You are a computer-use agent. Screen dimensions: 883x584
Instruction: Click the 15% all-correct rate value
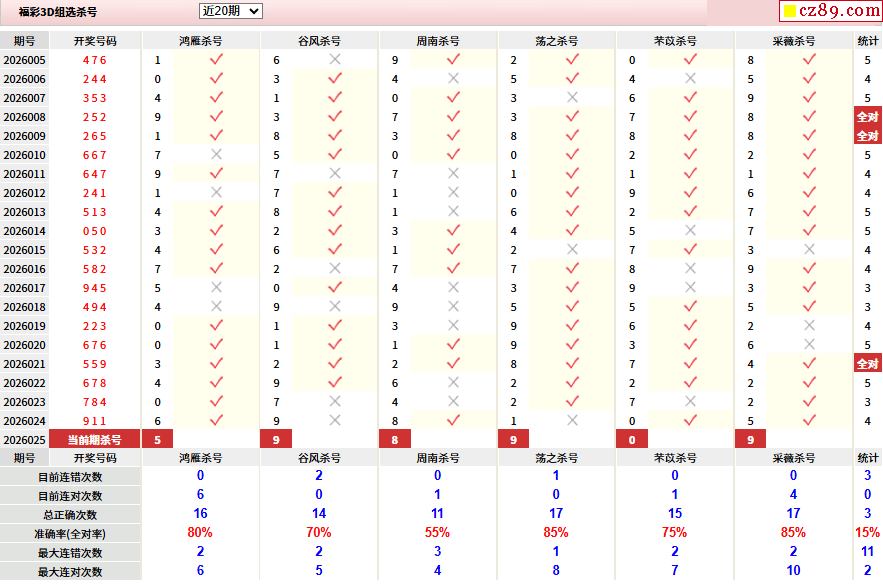point(867,532)
